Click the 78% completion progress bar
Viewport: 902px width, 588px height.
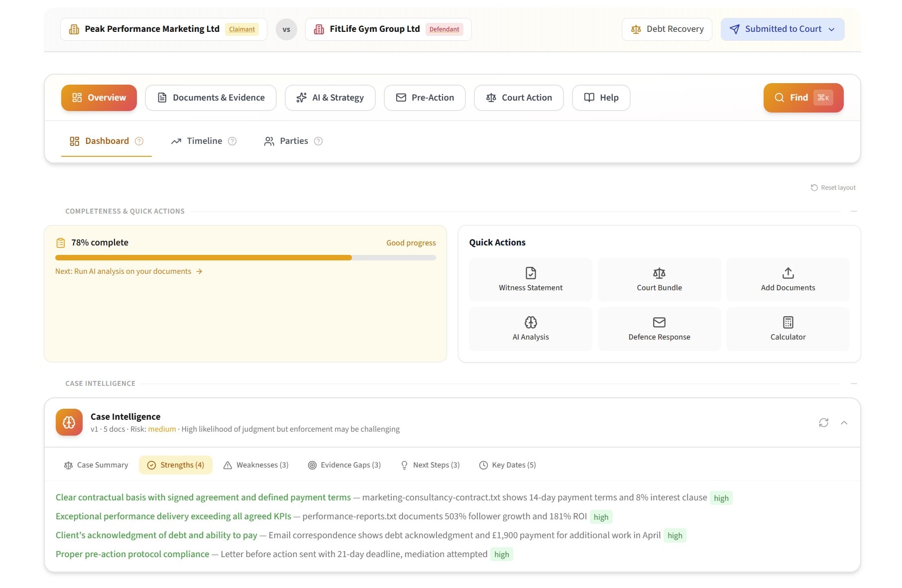pyautogui.click(x=246, y=257)
